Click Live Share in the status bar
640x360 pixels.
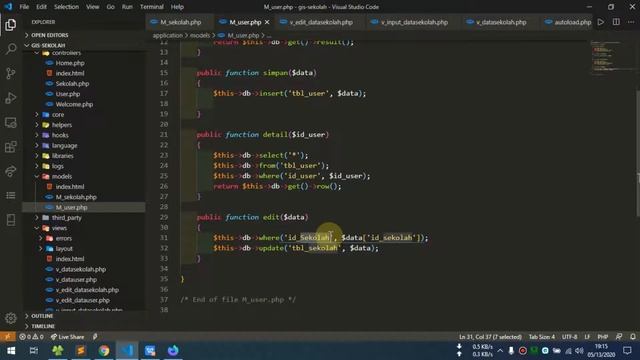pos(67,337)
